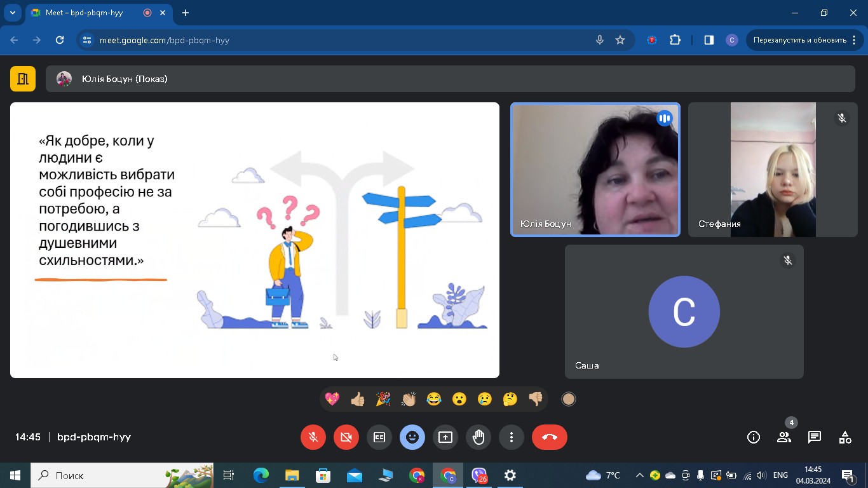
Task: Open the activities shapes icon
Action: 845,437
